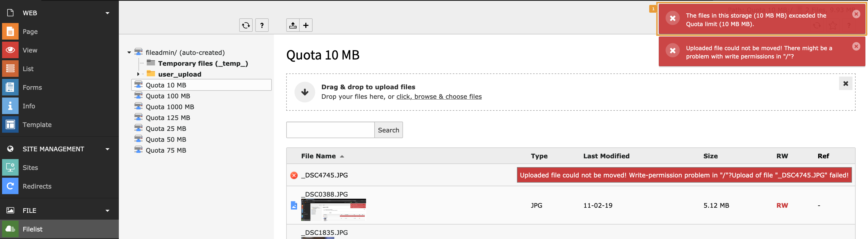This screenshot has width=868, height=239.
Task: Expand the user_upload folder
Action: click(138, 74)
